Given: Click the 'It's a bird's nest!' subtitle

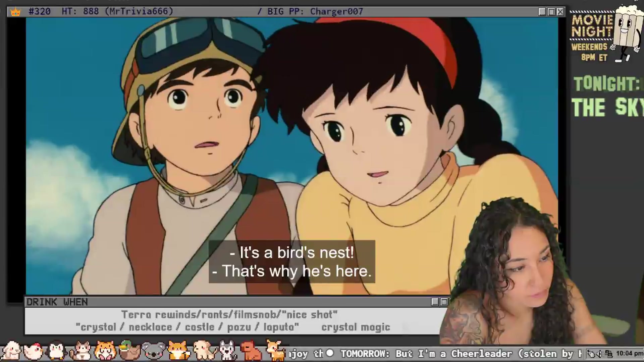Looking at the screenshot, I should [292, 253].
